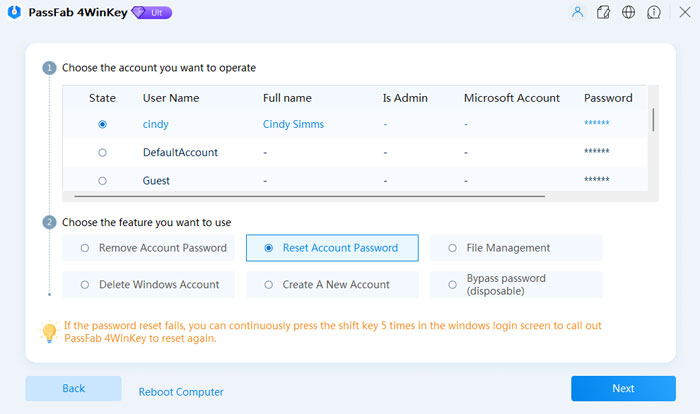
Task: Click the DefaultAccount user name cell
Action: [x=180, y=152]
